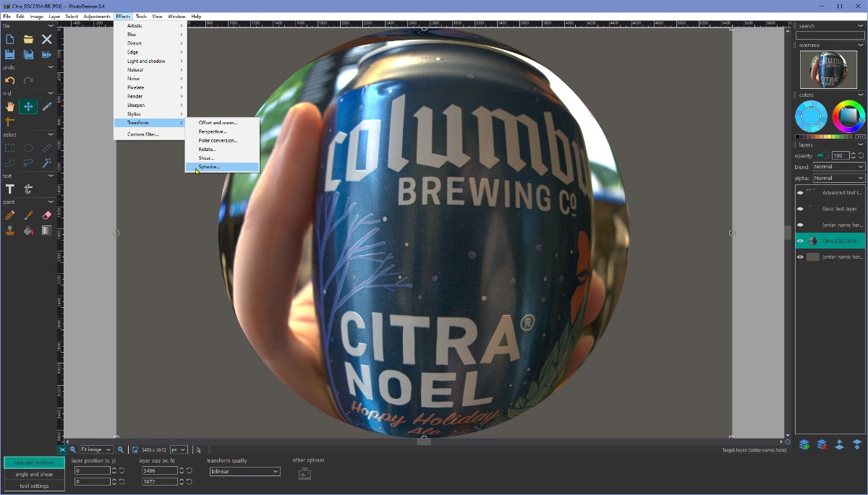868x495 pixels.
Task: Click the save copy icon
Action: coord(28,54)
